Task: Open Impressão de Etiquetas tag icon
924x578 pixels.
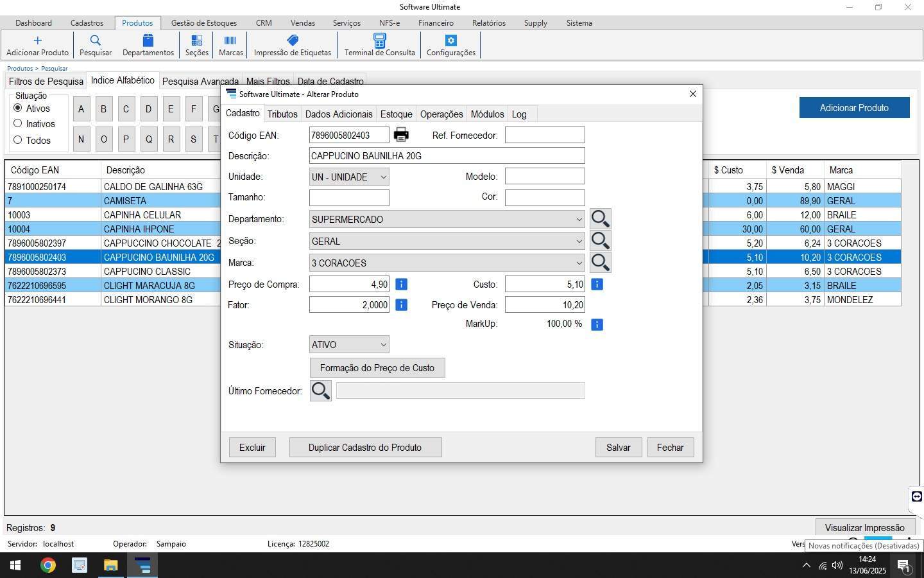Action: click(x=293, y=40)
